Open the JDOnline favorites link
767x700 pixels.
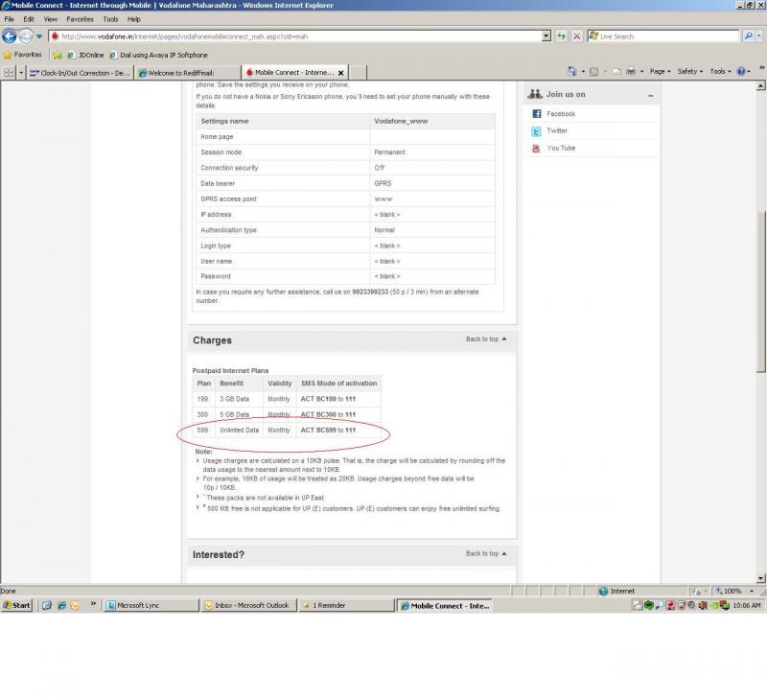(x=85, y=56)
